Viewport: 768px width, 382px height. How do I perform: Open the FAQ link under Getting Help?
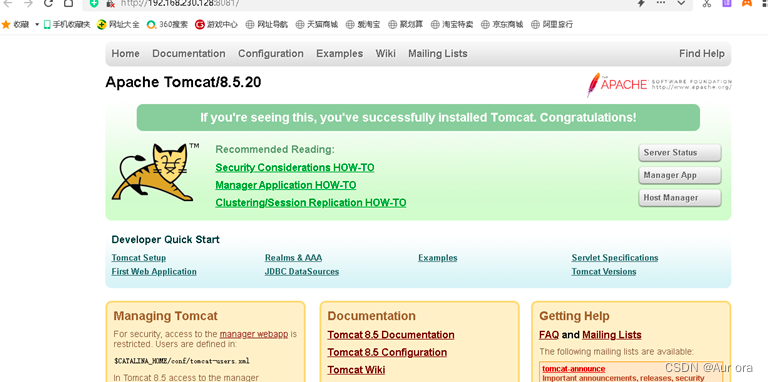pos(549,335)
